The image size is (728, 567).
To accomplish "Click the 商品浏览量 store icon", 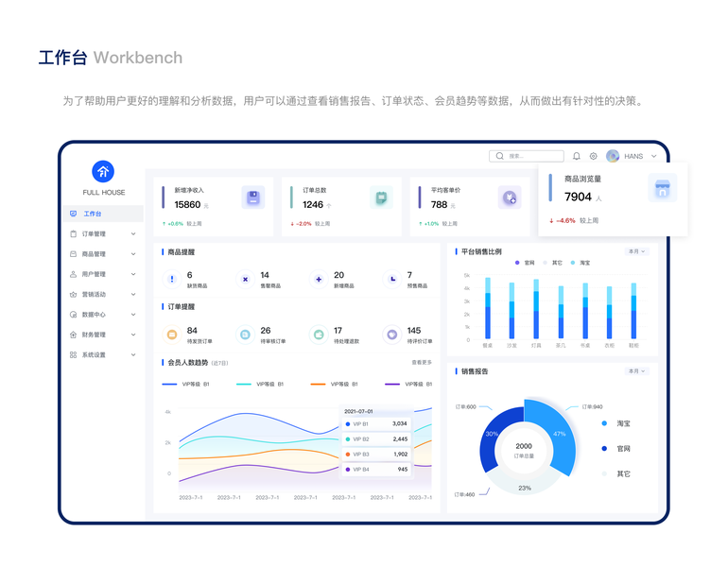I will pyautogui.click(x=662, y=187).
